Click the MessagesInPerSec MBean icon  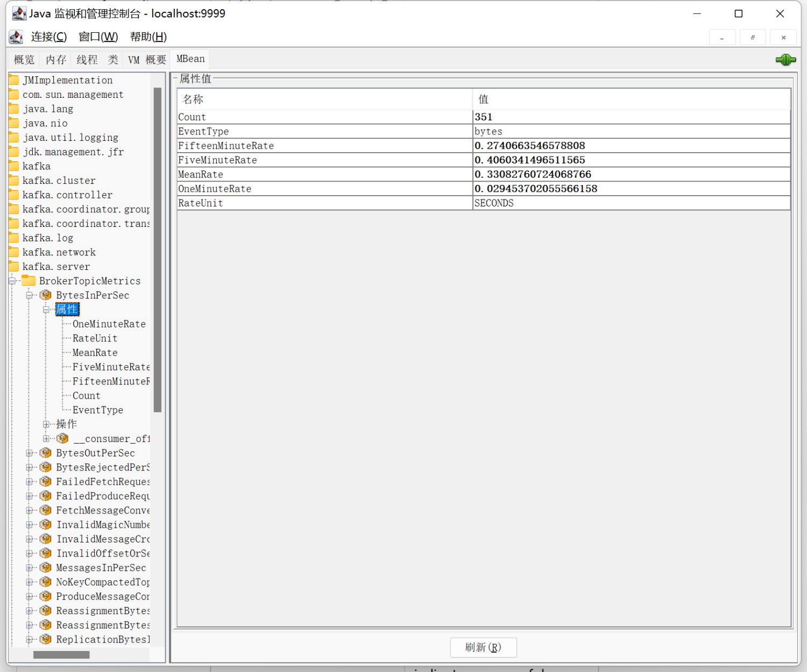tap(46, 568)
